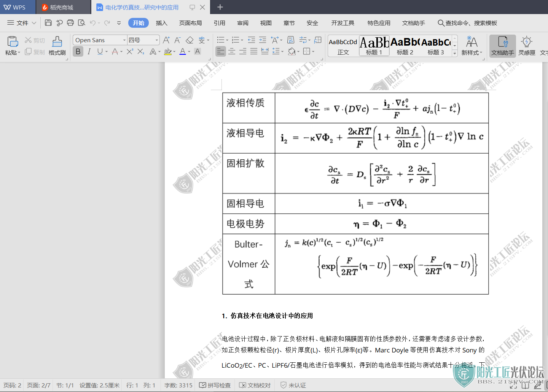Click the Cut (剪切) scissors icon
Viewport: 548px width, 392px height.
point(35,40)
